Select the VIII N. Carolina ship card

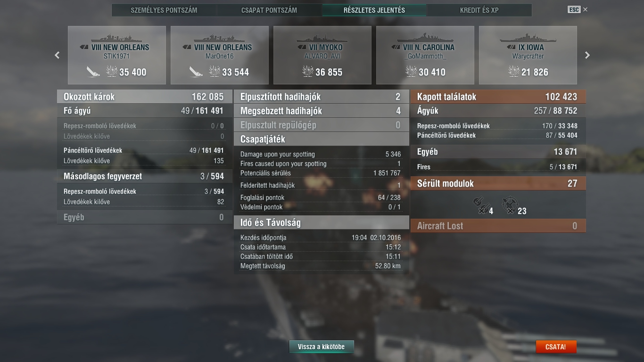pyautogui.click(x=425, y=55)
